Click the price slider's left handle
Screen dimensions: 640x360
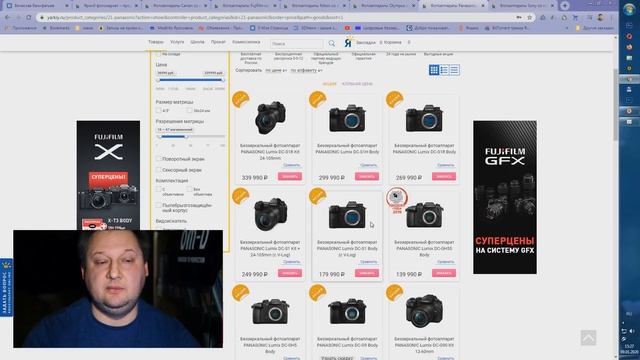(x=158, y=80)
